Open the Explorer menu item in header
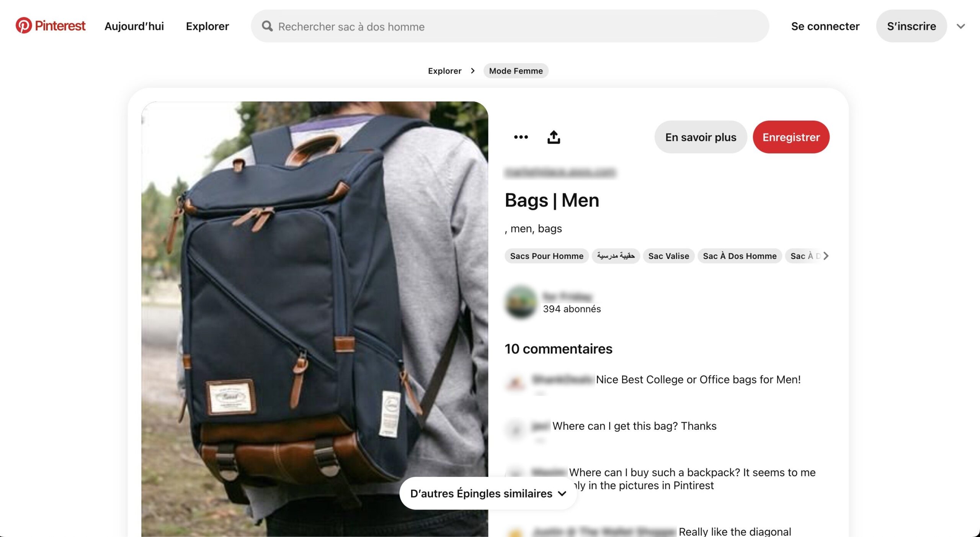The height and width of the screenshot is (537, 980). (x=207, y=26)
